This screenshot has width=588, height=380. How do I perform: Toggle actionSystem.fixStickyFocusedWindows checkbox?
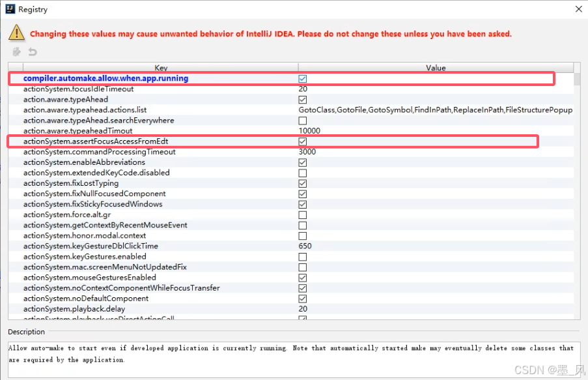click(x=303, y=205)
